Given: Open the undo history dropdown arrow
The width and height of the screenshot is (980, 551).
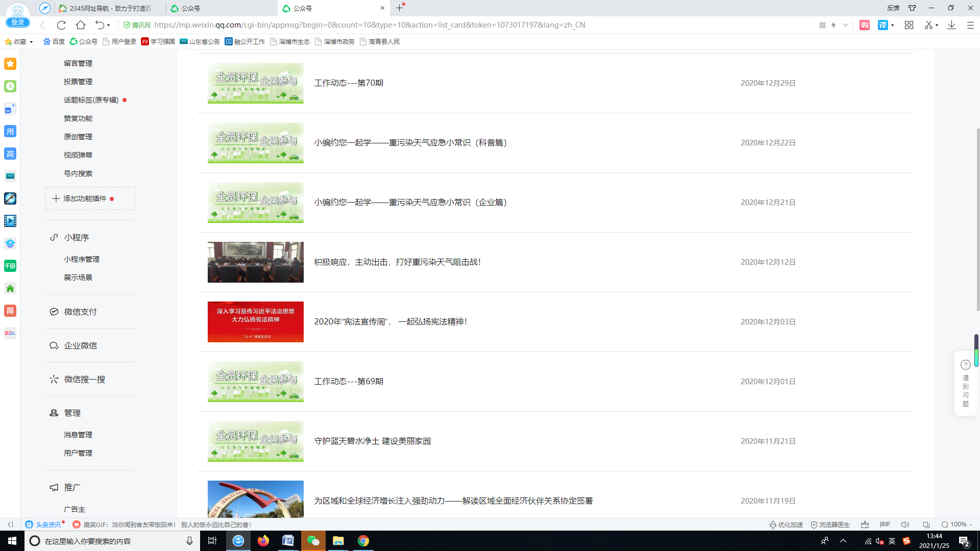Looking at the screenshot, I should coord(108,25).
